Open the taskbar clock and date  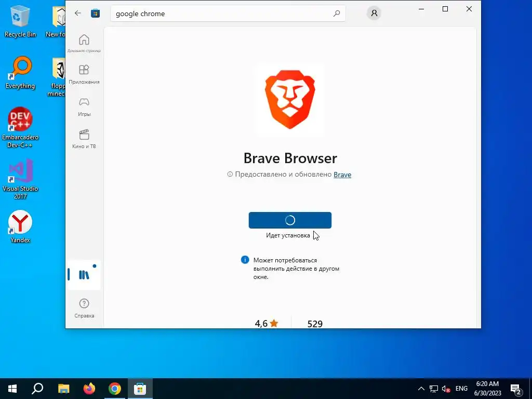[x=487, y=389]
